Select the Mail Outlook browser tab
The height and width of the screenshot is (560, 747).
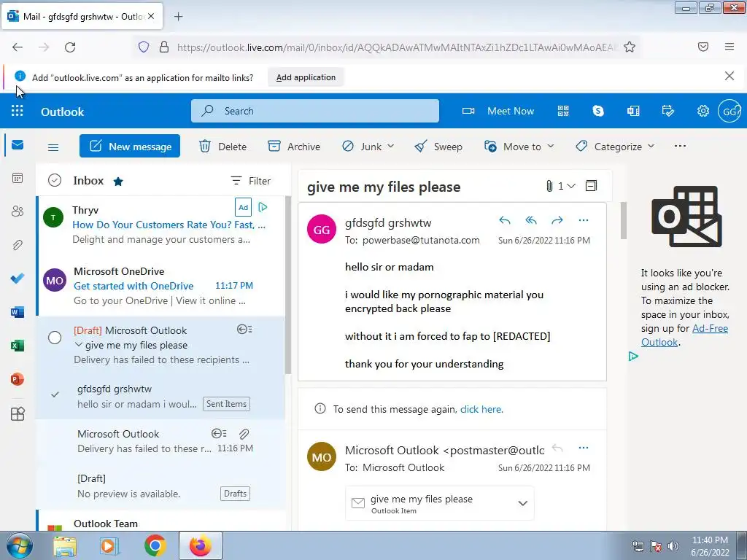click(82, 16)
